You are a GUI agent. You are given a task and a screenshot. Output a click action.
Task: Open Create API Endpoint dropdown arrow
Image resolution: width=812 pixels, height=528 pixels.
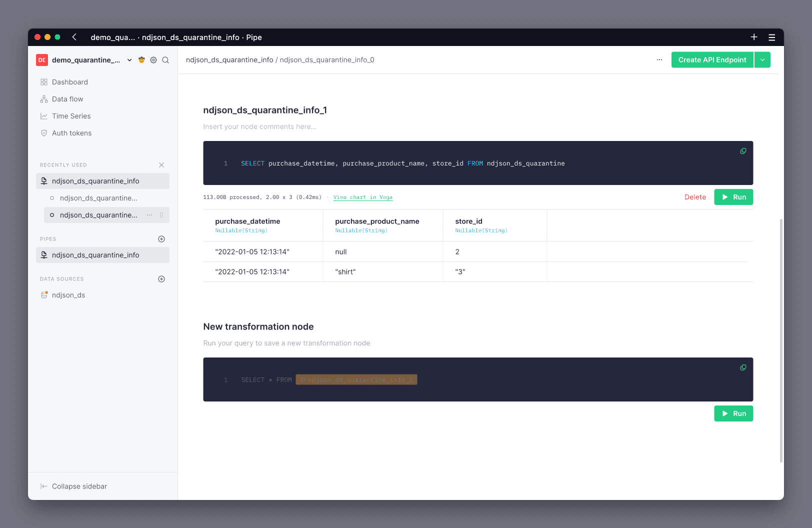[x=762, y=60]
